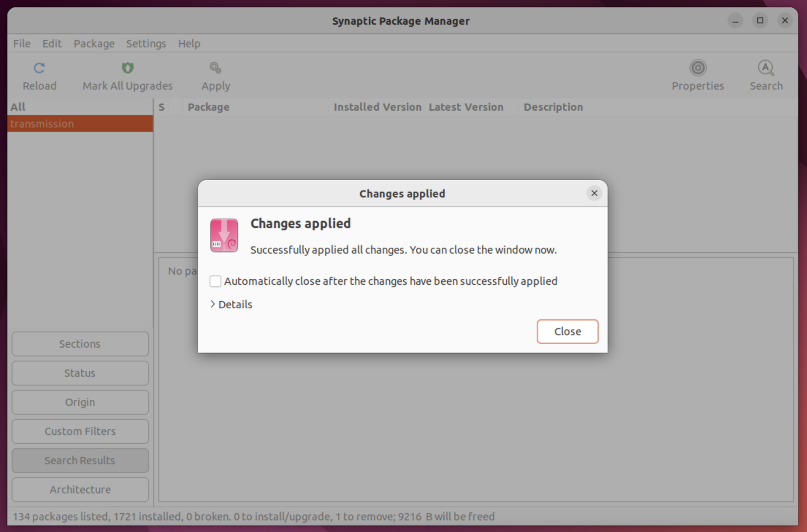This screenshot has height=532, width=807.
Task: Select the transmission entry in the All list
Action: coord(43,124)
